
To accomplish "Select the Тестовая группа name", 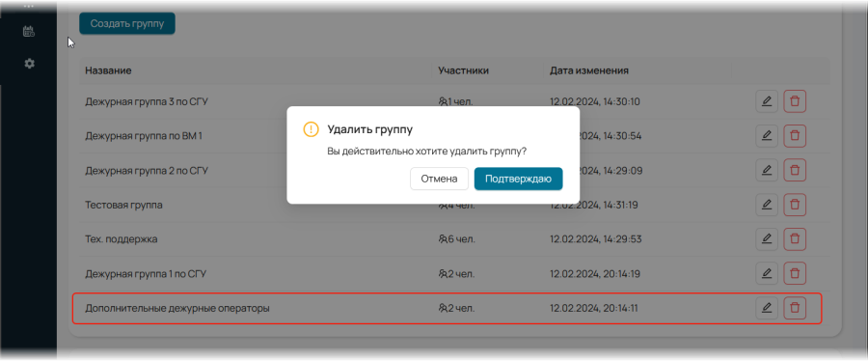I will pyautogui.click(x=123, y=205).
